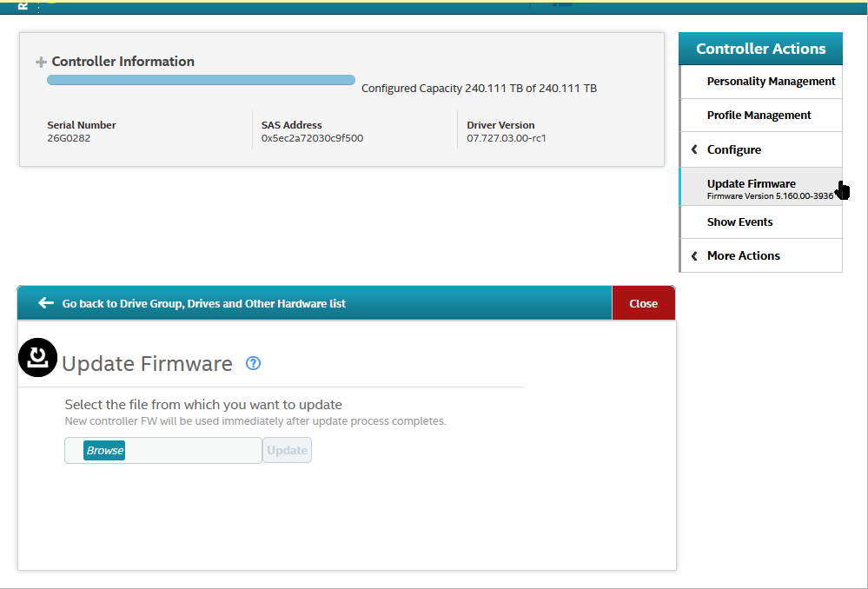Open Show Events

(x=739, y=222)
